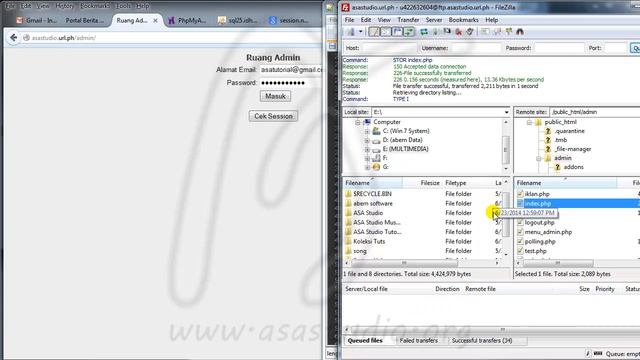Switch to the PhpMyA... browser tab

tap(187, 20)
